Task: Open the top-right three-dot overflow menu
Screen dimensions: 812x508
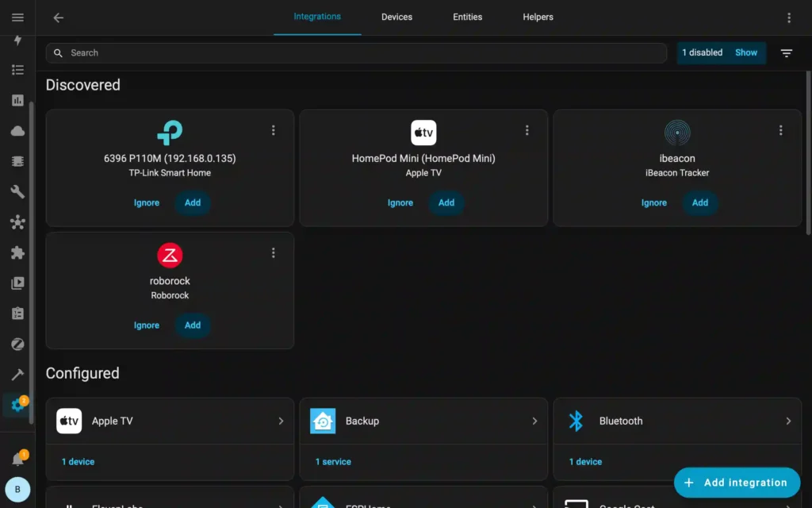Action: [x=789, y=17]
